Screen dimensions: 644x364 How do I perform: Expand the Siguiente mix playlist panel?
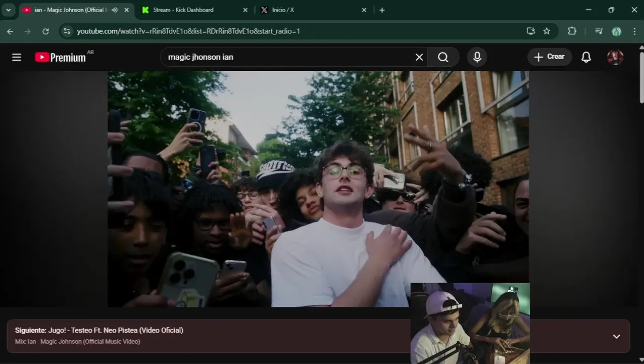[x=616, y=336]
